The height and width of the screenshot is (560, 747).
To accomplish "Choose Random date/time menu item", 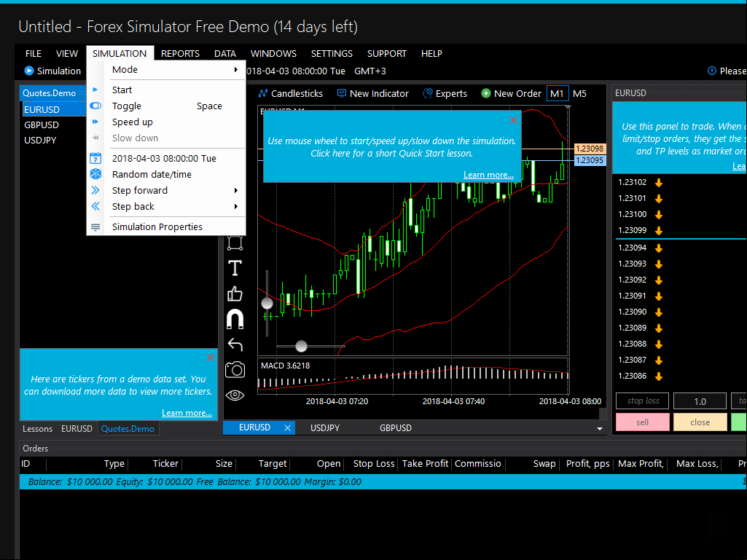I will 165,174.
